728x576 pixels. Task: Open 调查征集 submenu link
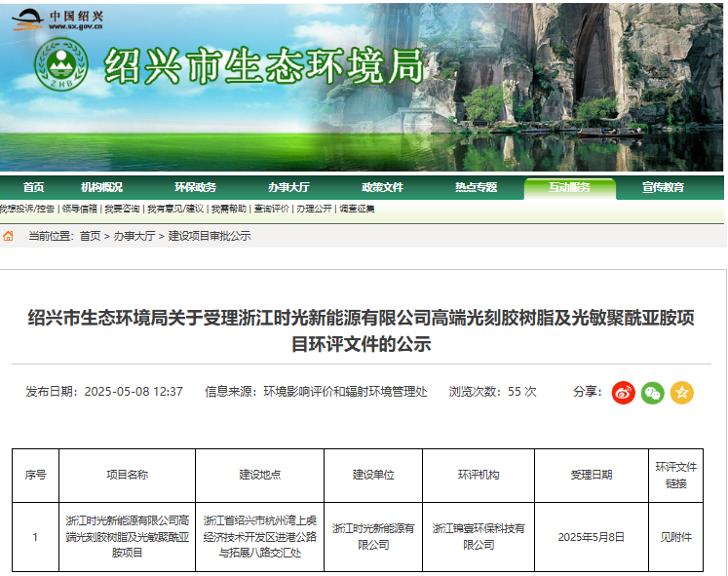coord(357,209)
